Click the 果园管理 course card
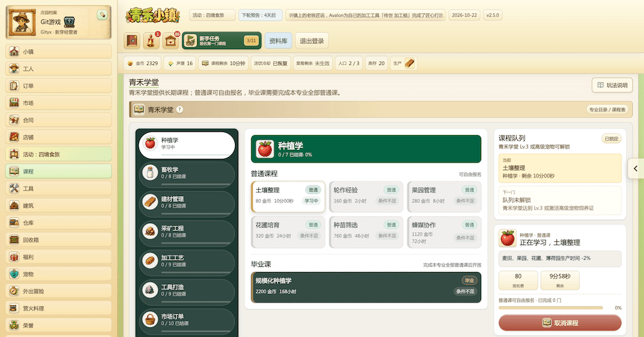 pos(444,197)
